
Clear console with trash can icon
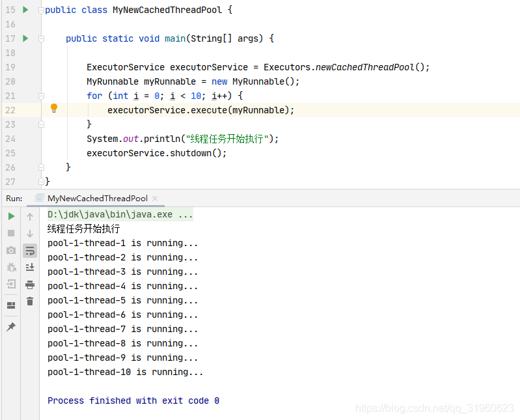30,301
